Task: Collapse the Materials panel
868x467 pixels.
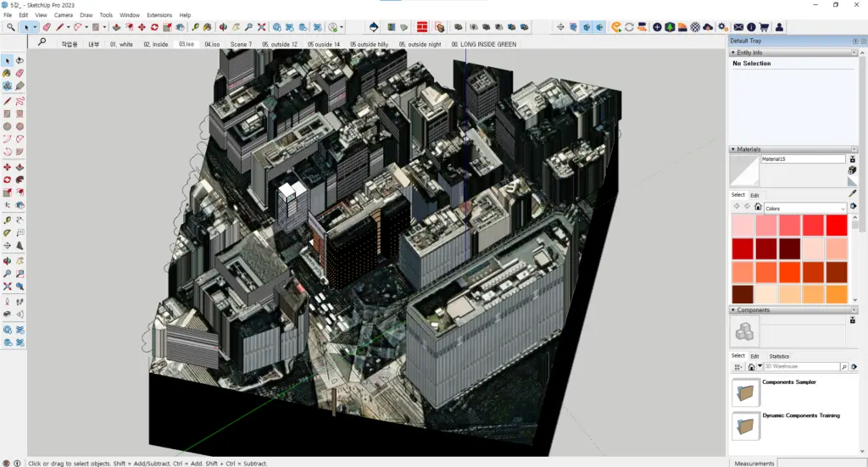Action: [x=733, y=149]
